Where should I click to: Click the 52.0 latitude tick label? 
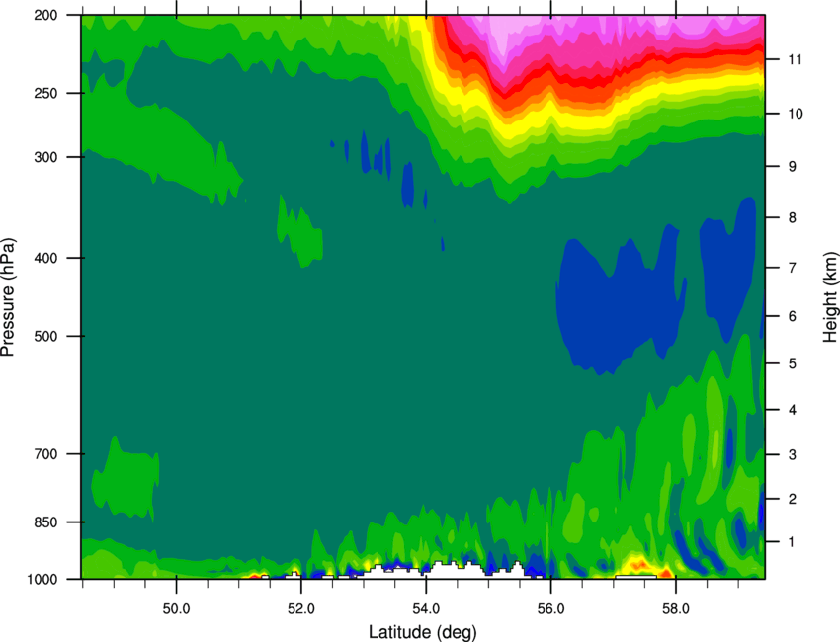301,608
